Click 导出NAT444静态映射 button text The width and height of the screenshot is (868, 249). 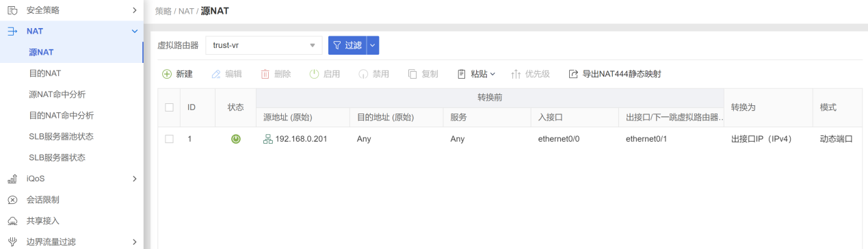coord(622,74)
